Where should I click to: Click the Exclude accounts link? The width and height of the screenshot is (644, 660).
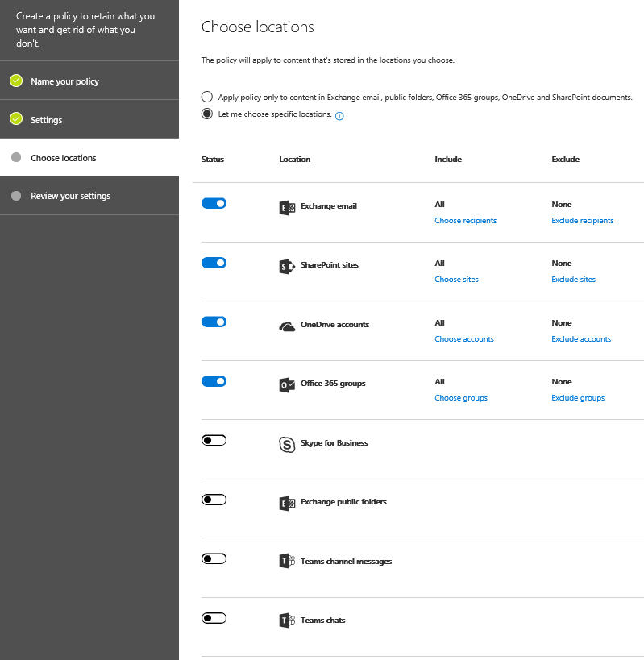click(581, 338)
